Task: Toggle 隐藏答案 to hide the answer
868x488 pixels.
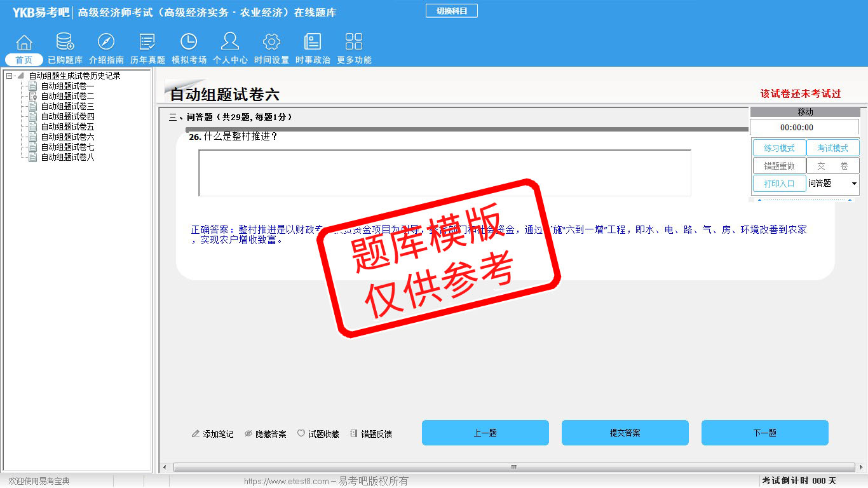Action: coord(266,434)
